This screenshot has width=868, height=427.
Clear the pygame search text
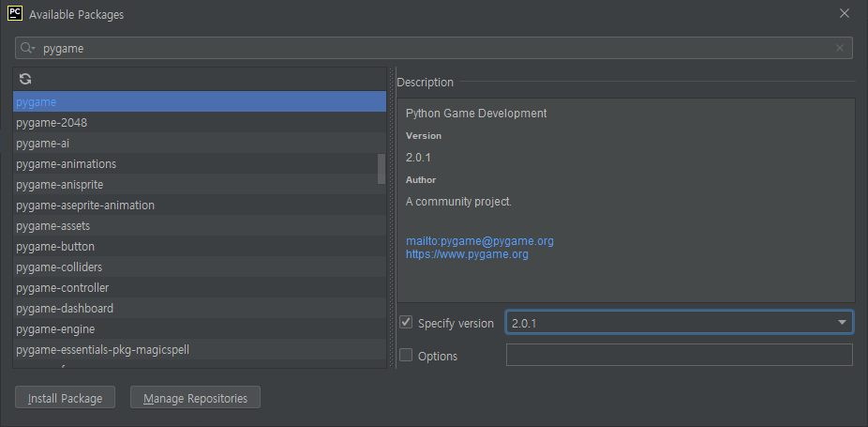tap(840, 48)
